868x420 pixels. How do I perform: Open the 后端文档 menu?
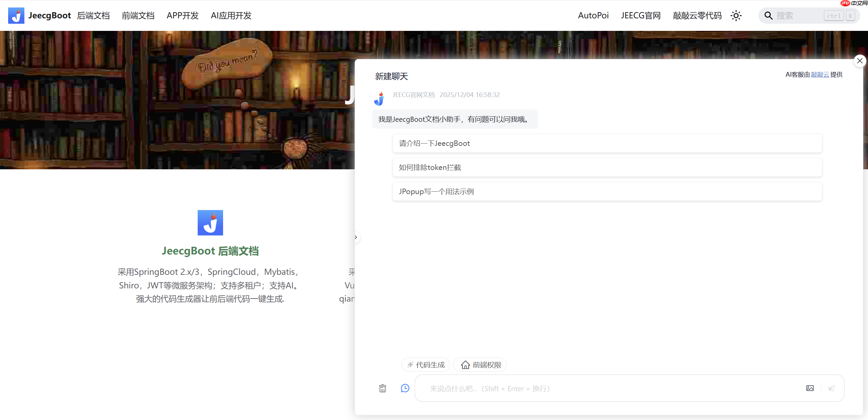pos(94,15)
